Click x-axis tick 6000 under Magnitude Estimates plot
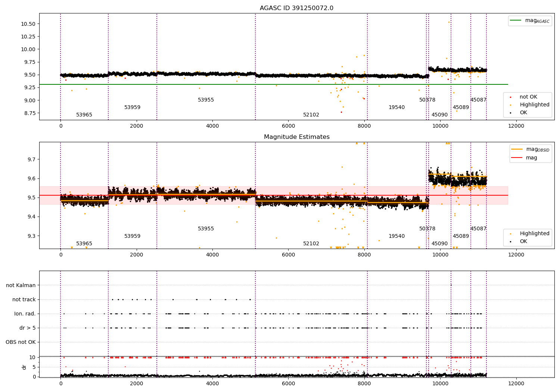 [289, 255]
